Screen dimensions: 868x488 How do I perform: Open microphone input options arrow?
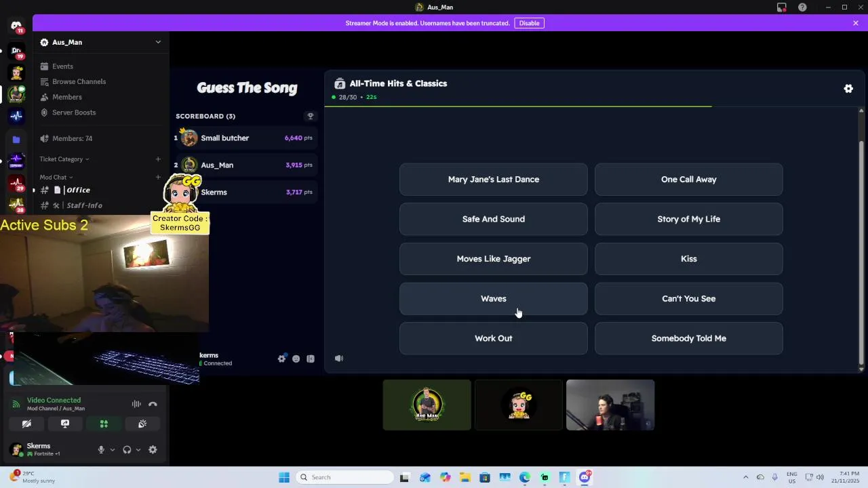pos(113,449)
